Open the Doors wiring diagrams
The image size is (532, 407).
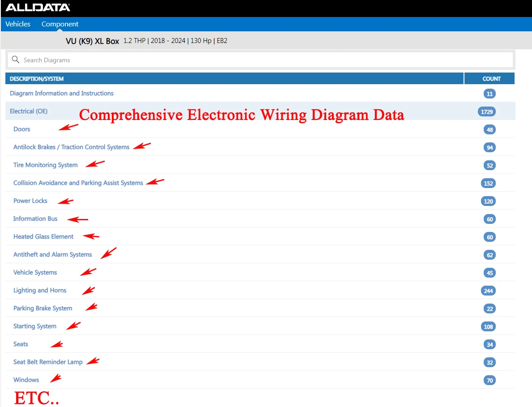pos(22,129)
